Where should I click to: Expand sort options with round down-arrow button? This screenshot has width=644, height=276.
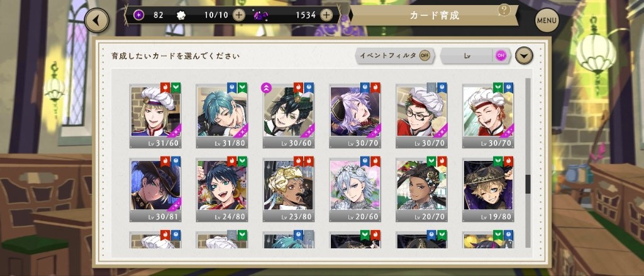[524, 55]
